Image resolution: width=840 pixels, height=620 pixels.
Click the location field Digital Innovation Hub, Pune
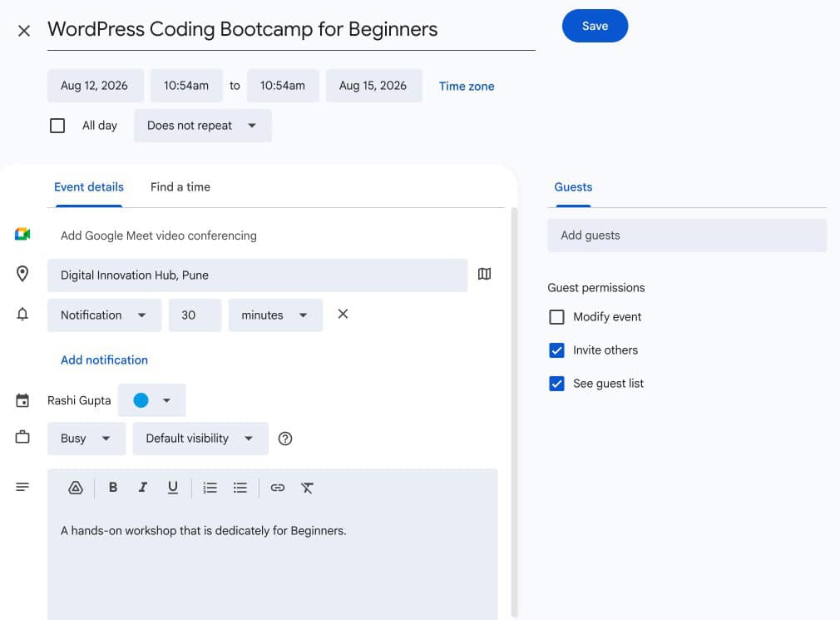[257, 275]
